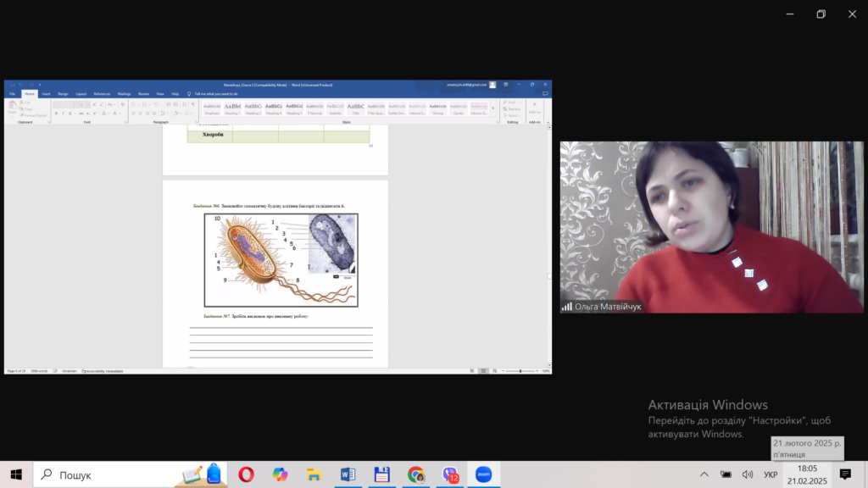This screenshot has width=868, height=488.
Task: Toggle Bold formatting in the Font group
Action: pyautogui.click(x=57, y=114)
